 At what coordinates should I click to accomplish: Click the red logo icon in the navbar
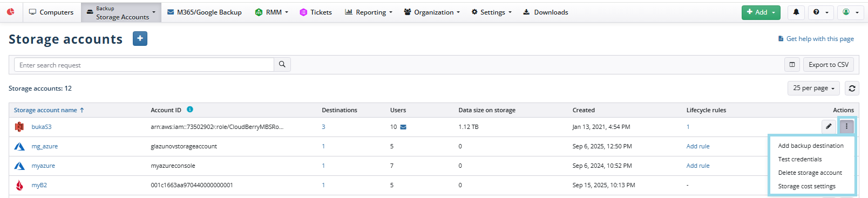[11, 12]
